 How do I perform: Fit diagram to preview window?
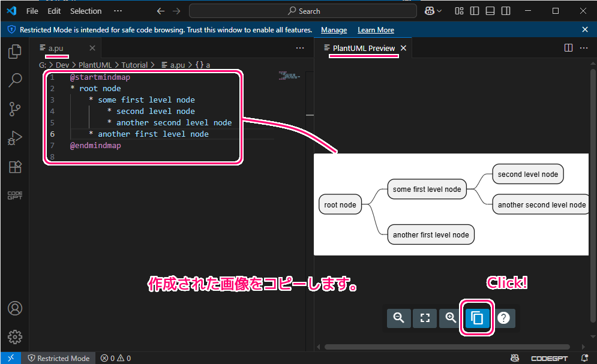(x=425, y=318)
